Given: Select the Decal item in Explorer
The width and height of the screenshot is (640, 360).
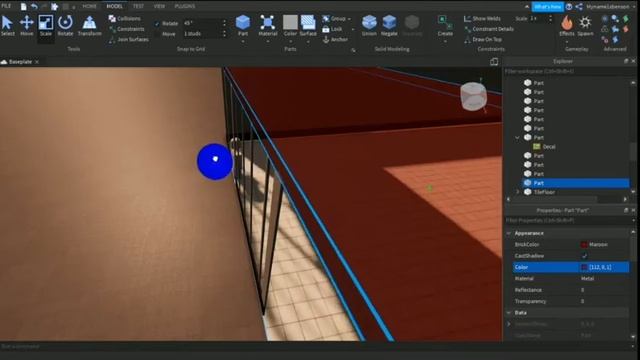Looking at the screenshot, I should pos(549,147).
